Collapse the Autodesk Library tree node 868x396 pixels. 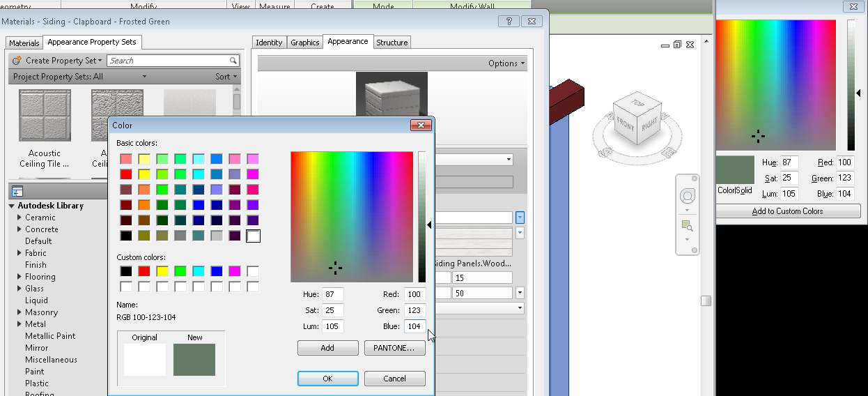coord(12,206)
